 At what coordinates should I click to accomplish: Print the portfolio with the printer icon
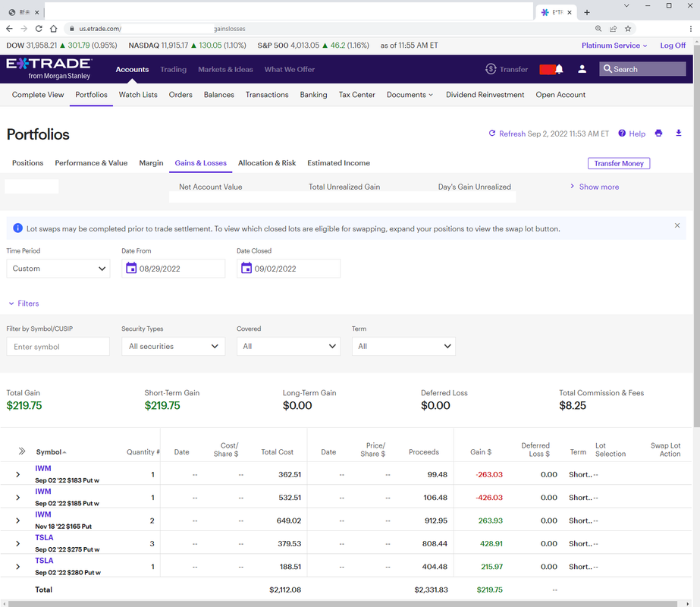(658, 133)
